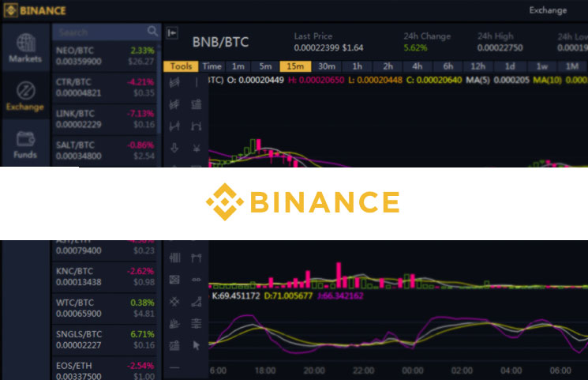
Task: Select the fan lines drawing tool
Action: click(174, 323)
